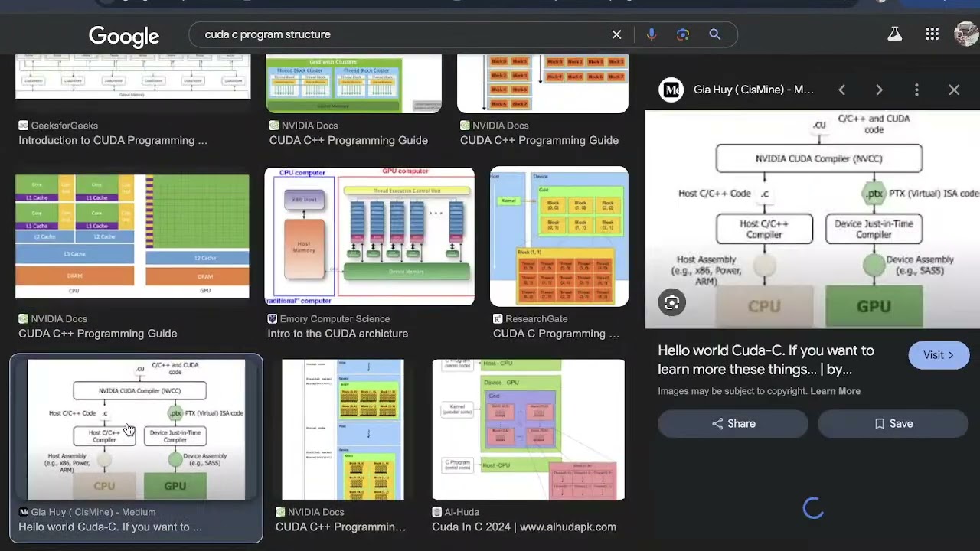Share the previewed image
The image size is (980, 551).
point(733,424)
